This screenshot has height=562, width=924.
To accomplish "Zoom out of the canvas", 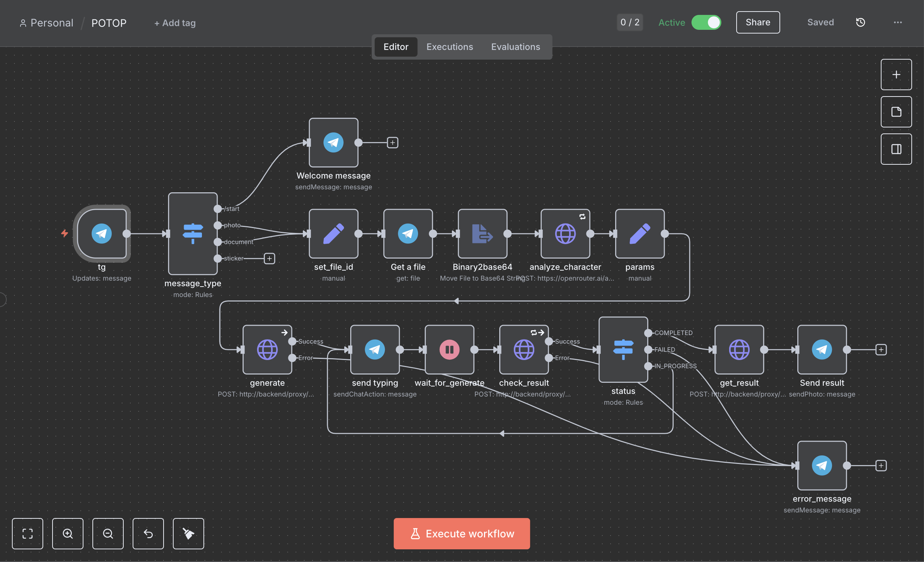I will 108,533.
